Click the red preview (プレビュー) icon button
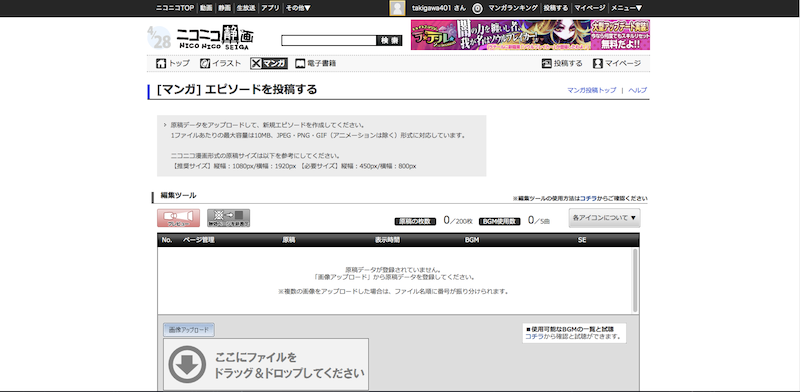The width and height of the screenshot is (800, 392). pyautogui.click(x=178, y=218)
